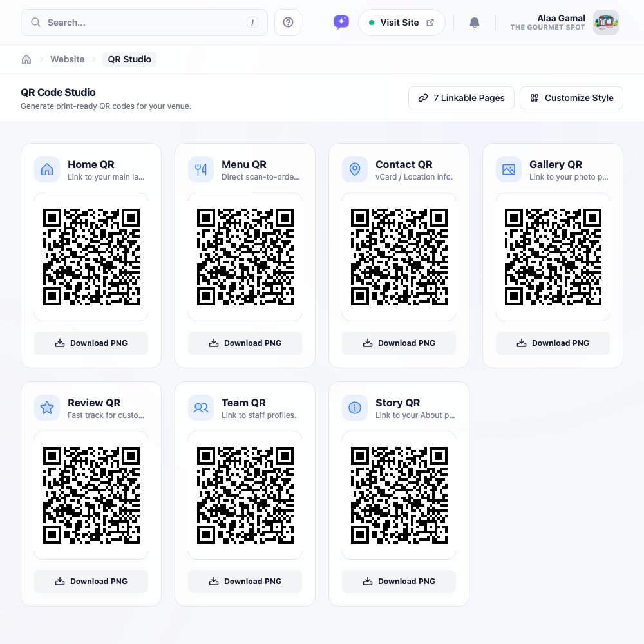This screenshot has height=644, width=644.
Task: Open the Alaa Gamal profile avatar
Action: pos(606,23)
